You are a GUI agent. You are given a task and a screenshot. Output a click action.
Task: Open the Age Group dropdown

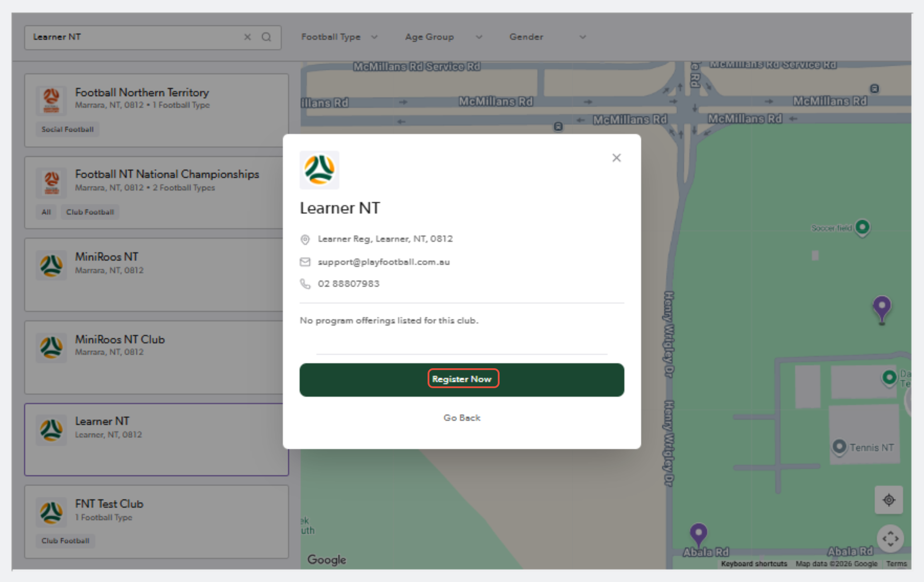click(443, 37)
